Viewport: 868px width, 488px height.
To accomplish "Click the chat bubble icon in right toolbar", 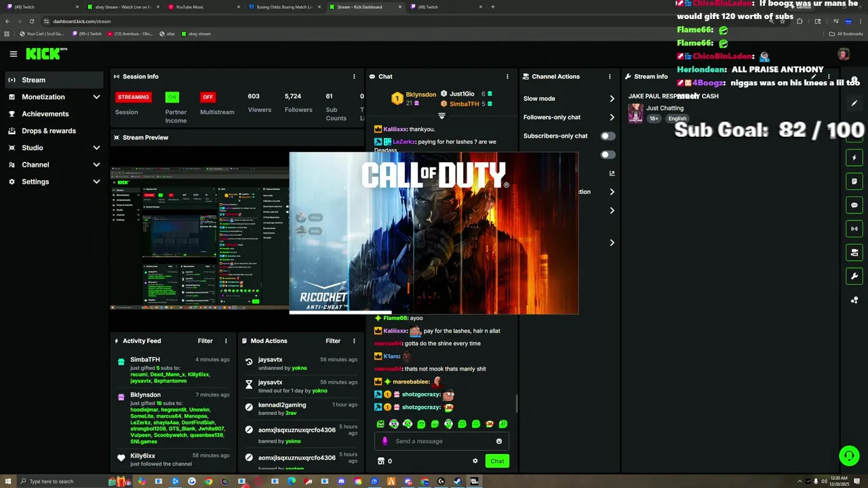I will point(854,205).
